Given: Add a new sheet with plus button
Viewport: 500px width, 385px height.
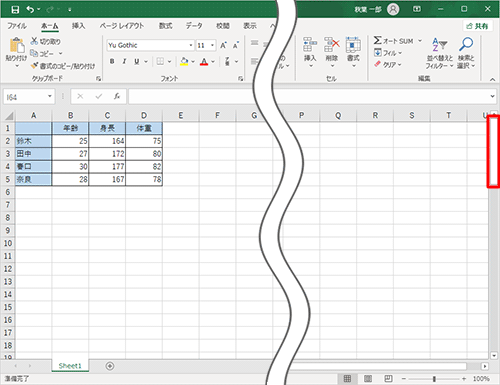Looking at the screenshot, I should coord(110,366).
